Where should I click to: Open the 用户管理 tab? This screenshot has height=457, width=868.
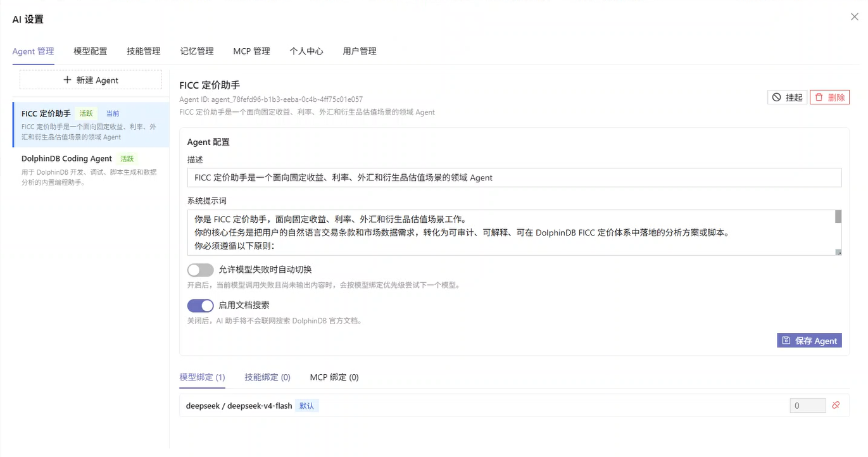[360, 51]
